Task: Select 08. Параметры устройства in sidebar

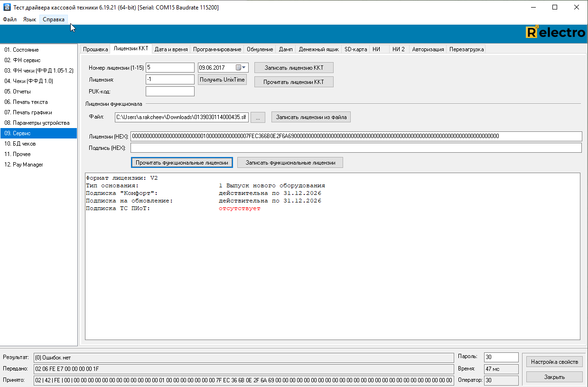Action: [x=37, y=123]
